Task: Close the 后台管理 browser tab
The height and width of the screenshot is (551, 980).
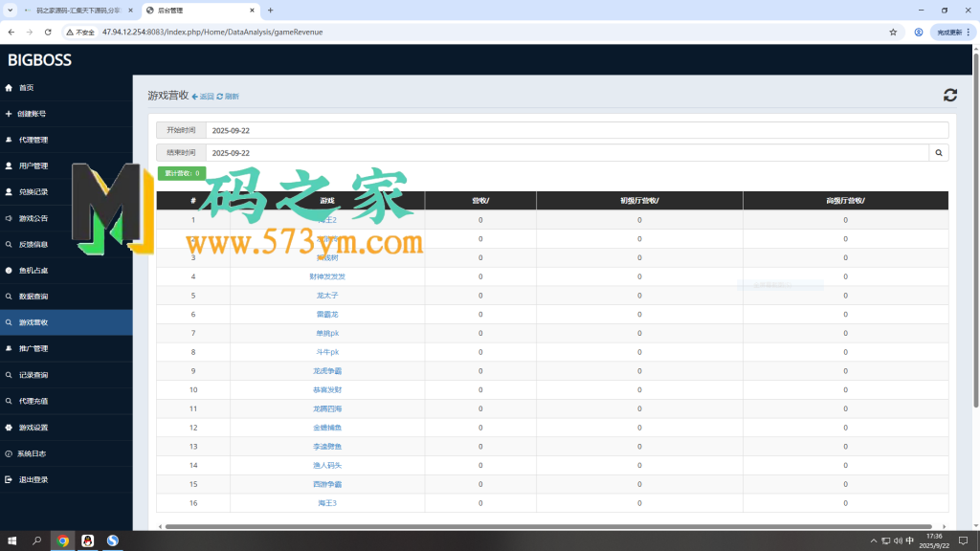Action: point(252,11)
